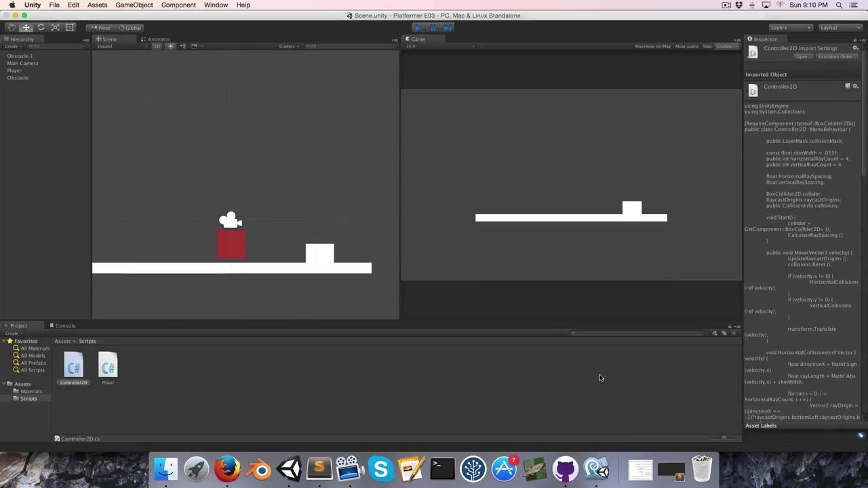Toggle scene audio speaker icon

click(x=182, y=46)
